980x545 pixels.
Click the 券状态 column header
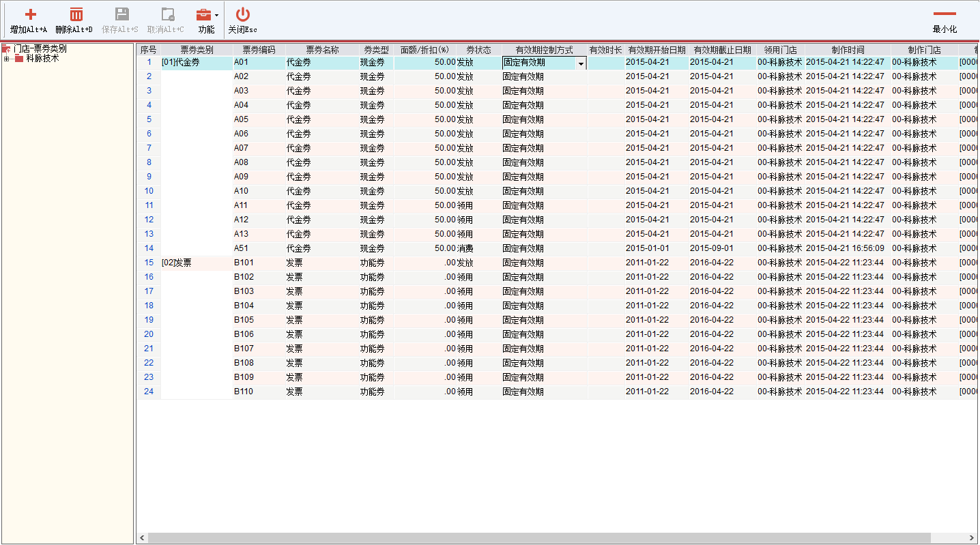click(478, 50)
